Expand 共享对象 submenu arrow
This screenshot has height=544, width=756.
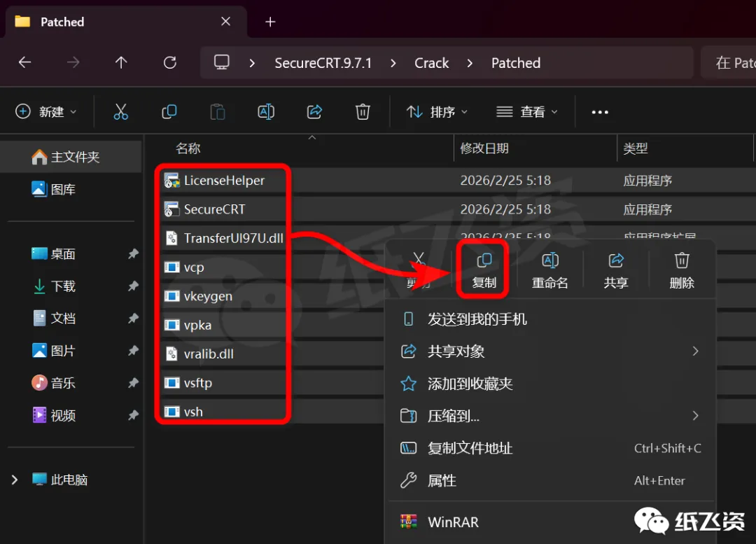pos(695,351)
